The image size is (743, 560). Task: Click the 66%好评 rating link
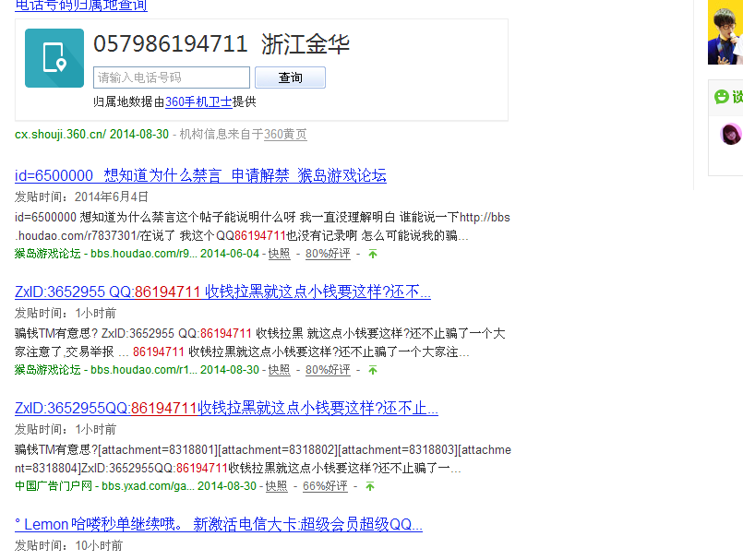click(325, 486)
